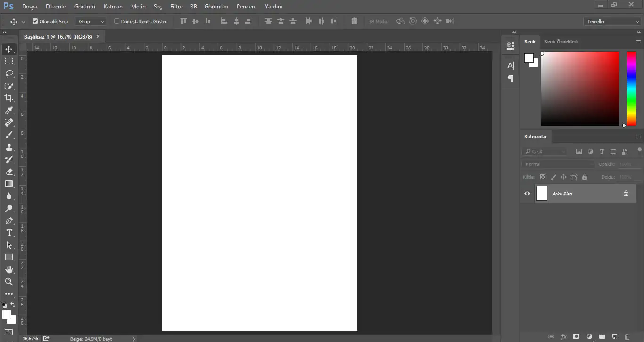Switch to the Renk Örnekleri tab

(x=561, y=41)
